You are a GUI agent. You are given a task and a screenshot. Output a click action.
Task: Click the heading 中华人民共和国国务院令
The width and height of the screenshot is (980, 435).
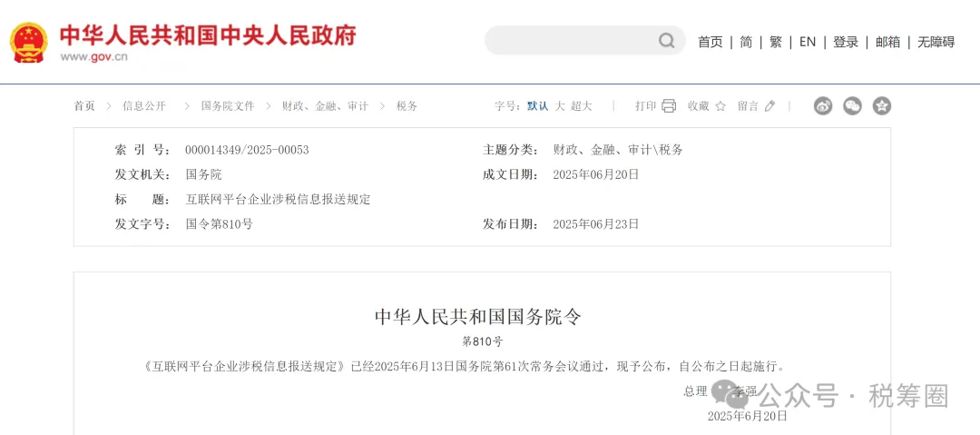pos(478,317)
